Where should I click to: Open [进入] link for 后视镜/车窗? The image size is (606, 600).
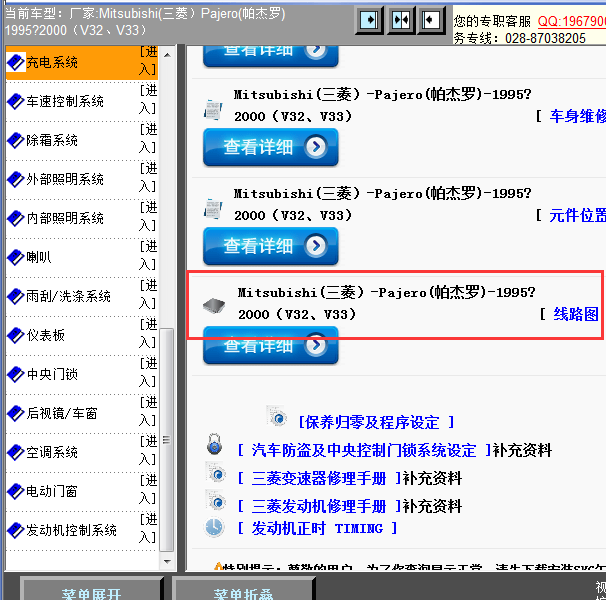[148, 412]
